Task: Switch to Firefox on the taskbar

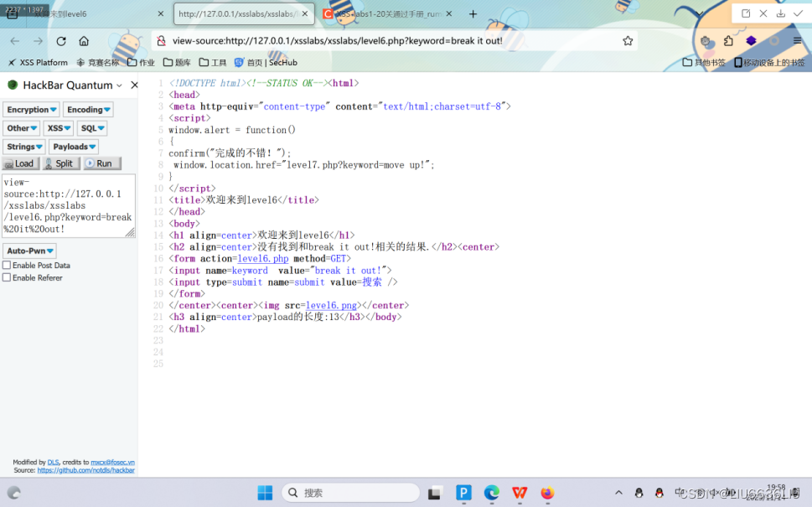Action: click(547, 493)
